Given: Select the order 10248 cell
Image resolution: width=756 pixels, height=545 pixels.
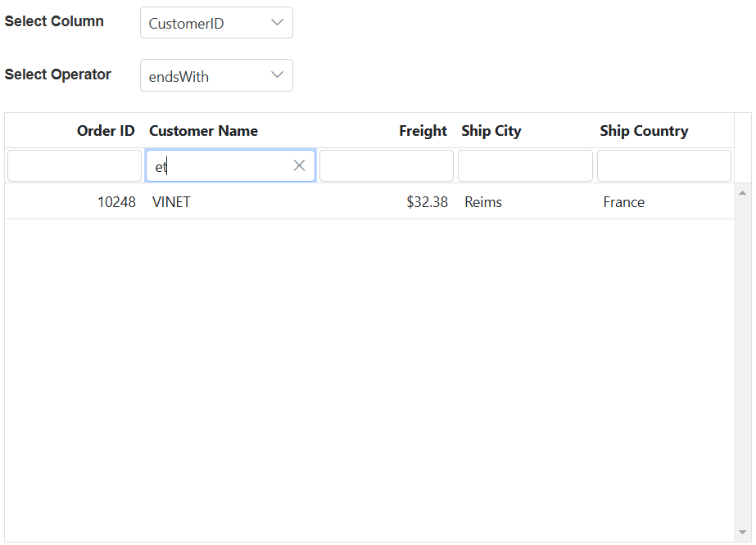Looking at the screenshot, I should (116, 202).
